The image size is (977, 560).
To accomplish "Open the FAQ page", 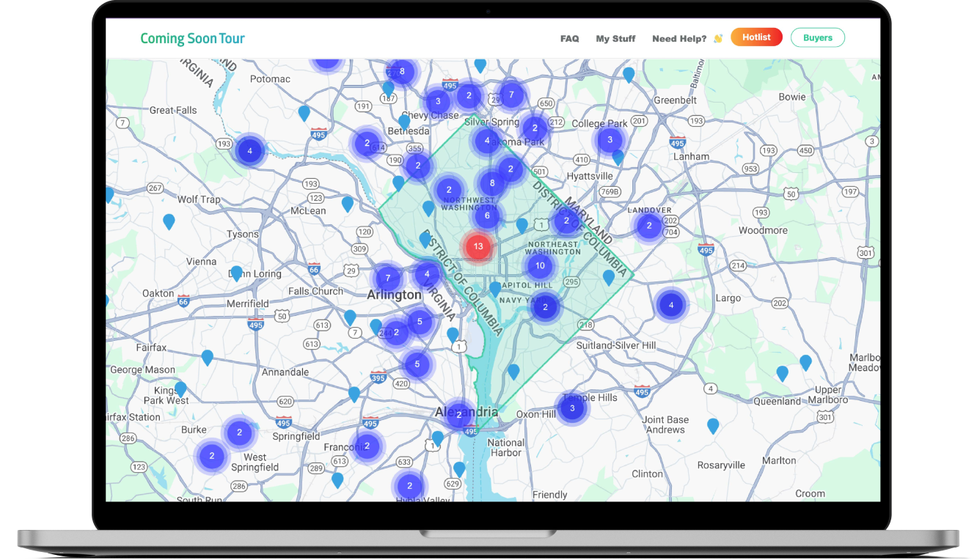I will (x=569, y=38).
